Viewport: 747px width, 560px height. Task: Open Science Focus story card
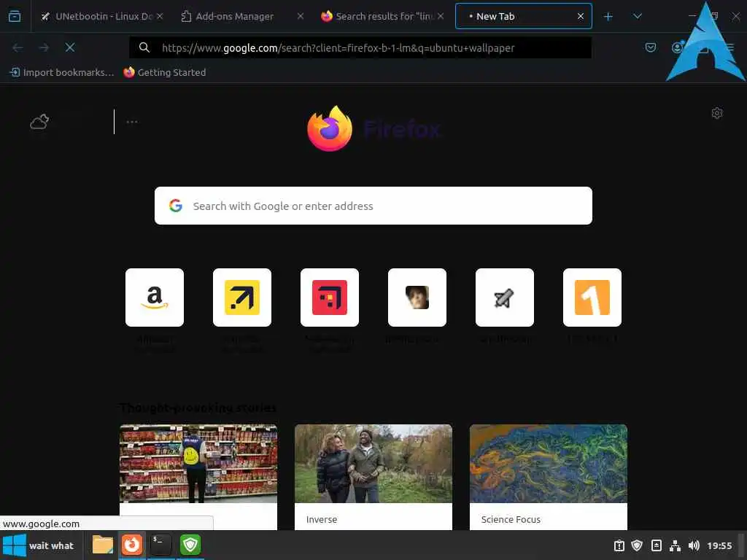point(549,477)
